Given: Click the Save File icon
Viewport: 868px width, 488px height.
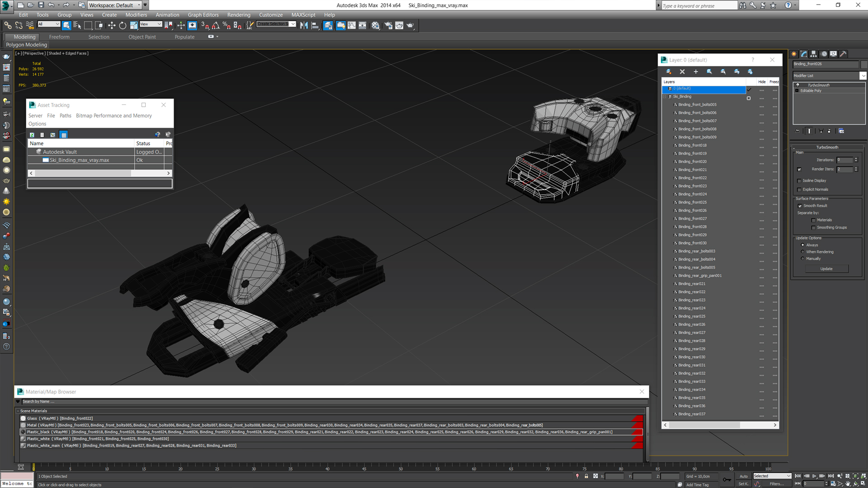Looking at the screenshot, I should coord(41,5).
